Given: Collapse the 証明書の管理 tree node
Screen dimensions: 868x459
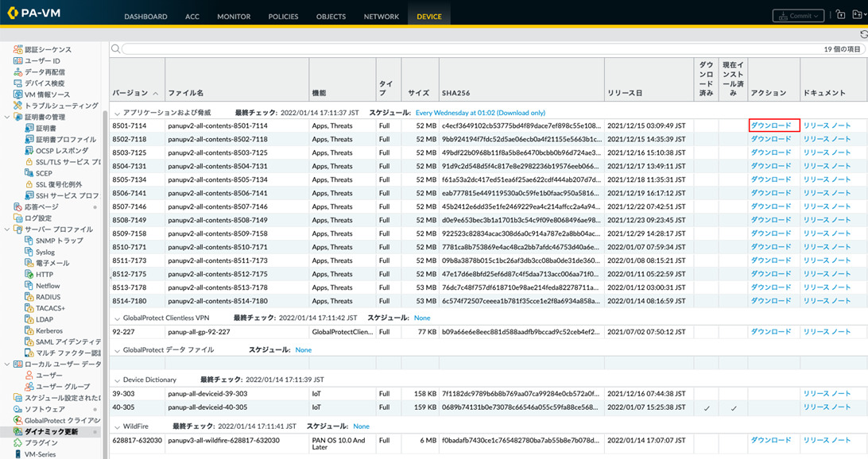Looking at the screenshot, I should pyautogui.click(x=6, y=117).
